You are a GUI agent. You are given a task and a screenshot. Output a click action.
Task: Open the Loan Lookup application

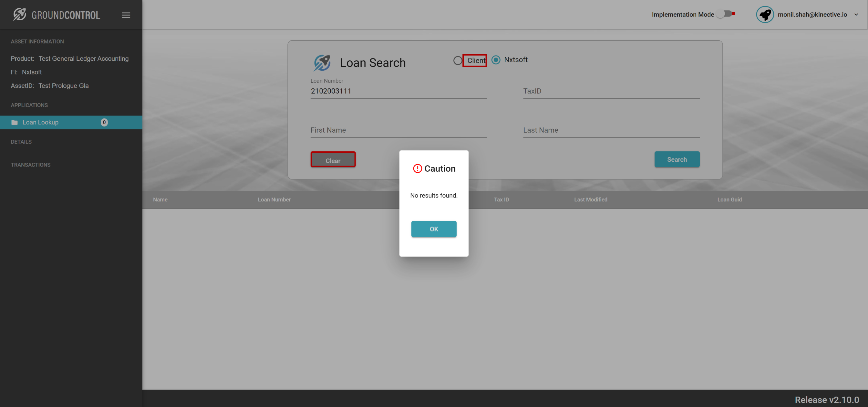[40, 122]
